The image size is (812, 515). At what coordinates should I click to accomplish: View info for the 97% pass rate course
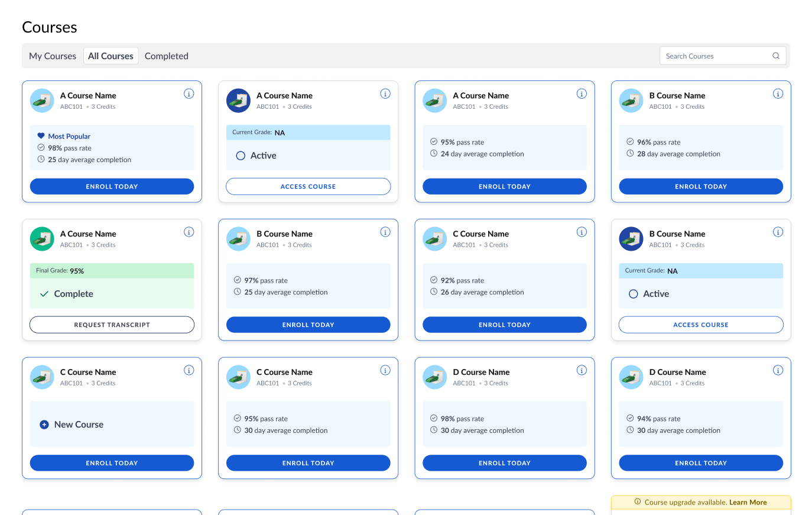385,232
